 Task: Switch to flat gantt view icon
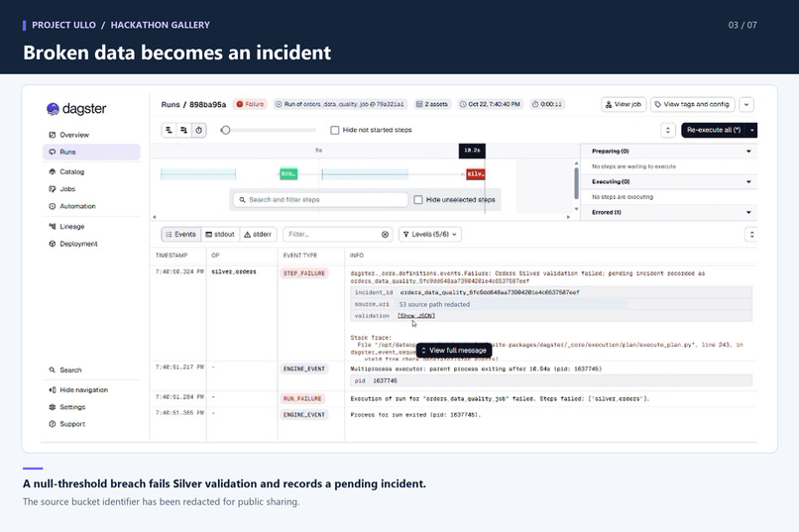tap(169, 131)
